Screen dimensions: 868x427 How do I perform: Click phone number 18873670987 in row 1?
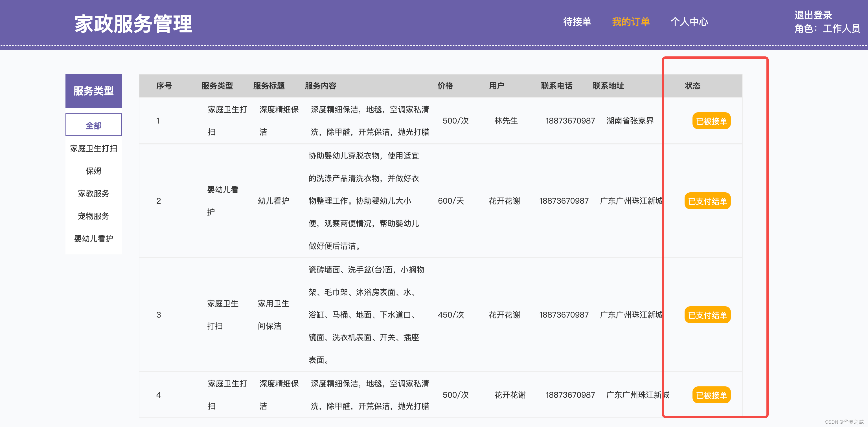(570, 120)
